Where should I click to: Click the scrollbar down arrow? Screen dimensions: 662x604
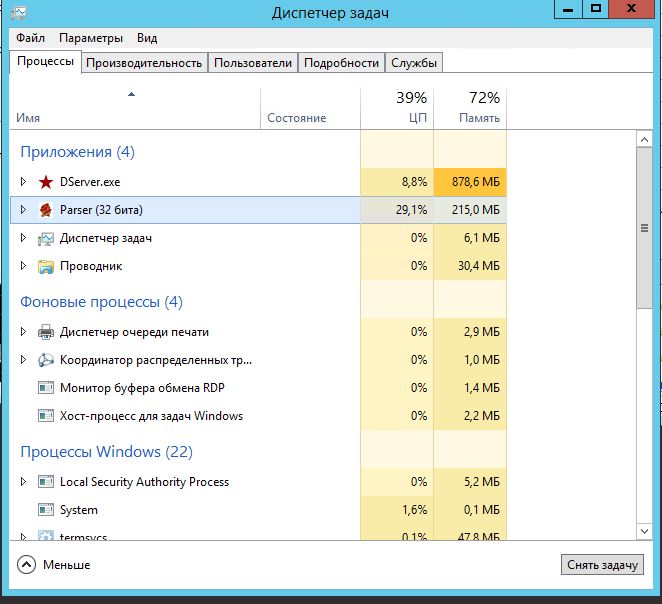pos(644,531)
